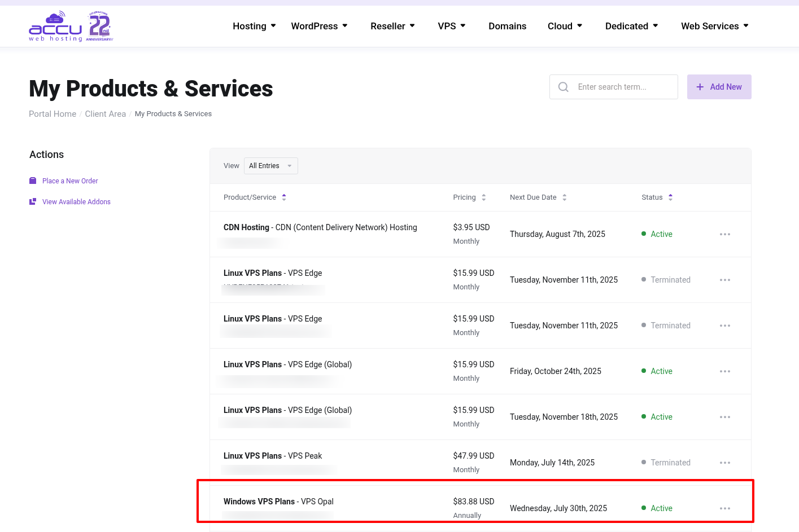Open the Linux VPS Plans - VPS Peak entry
This screenshot has height=532, width=799.
tap(273, 456)
